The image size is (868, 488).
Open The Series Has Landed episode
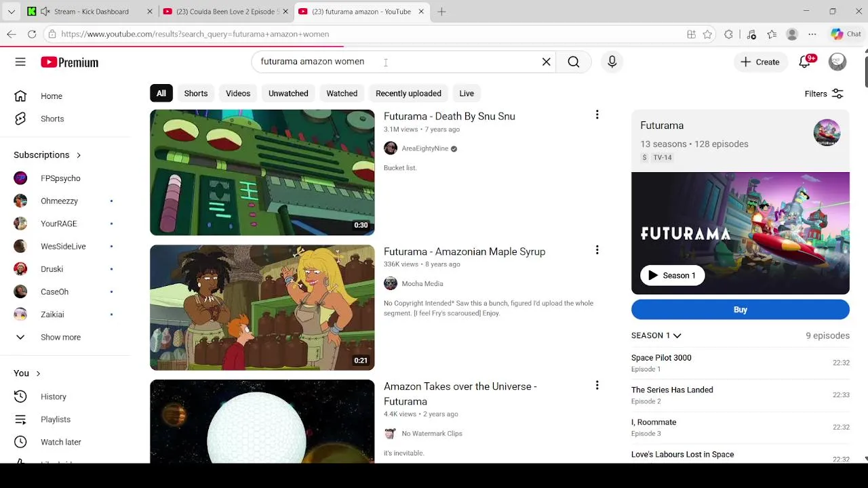[x=740, y=395]
